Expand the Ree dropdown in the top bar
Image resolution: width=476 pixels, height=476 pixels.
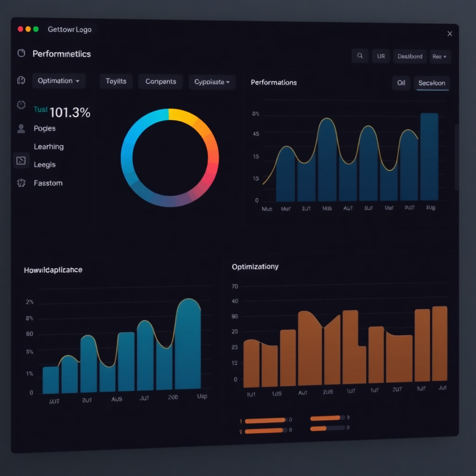(x=440, y=56)
